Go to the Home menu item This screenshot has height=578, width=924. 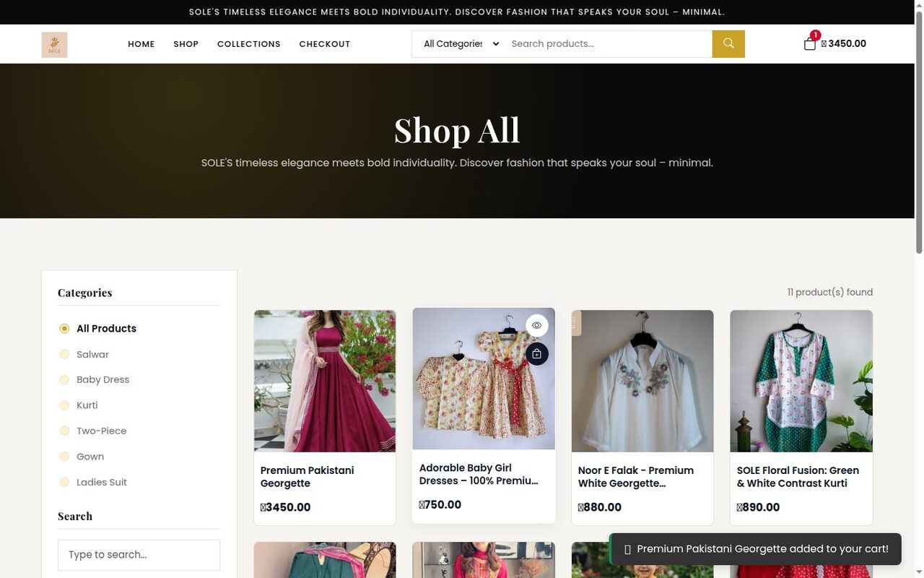tap(141, 44)
